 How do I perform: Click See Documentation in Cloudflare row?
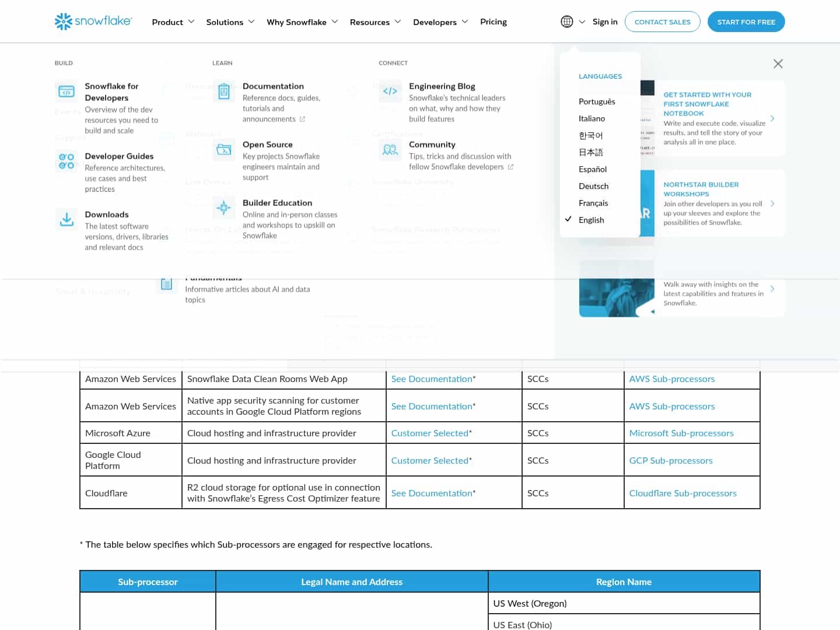pyautogui.click(x=432, y=494)
